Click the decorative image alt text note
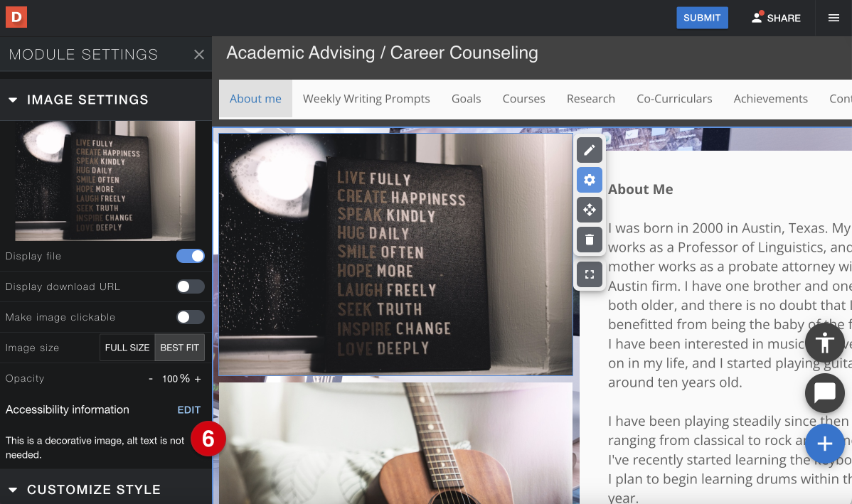Image resolution: width=852 pixels, height=504 pixels. (x=95, y=448)
